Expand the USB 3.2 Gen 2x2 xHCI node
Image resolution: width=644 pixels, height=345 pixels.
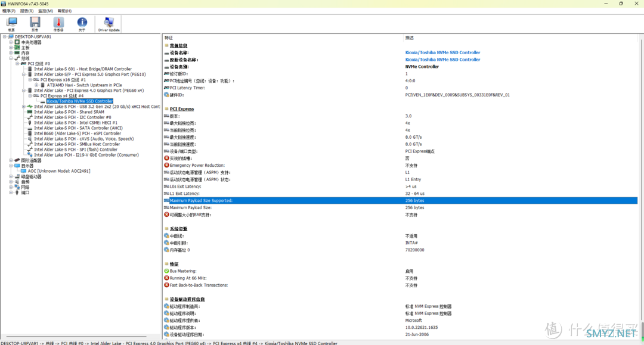pos(24,106)
